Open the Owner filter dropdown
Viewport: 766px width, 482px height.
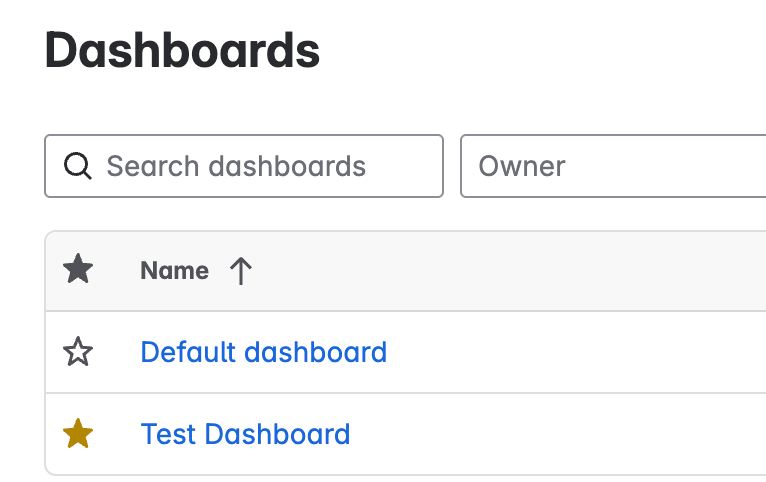pyautogui.click(x=613, y=166)
